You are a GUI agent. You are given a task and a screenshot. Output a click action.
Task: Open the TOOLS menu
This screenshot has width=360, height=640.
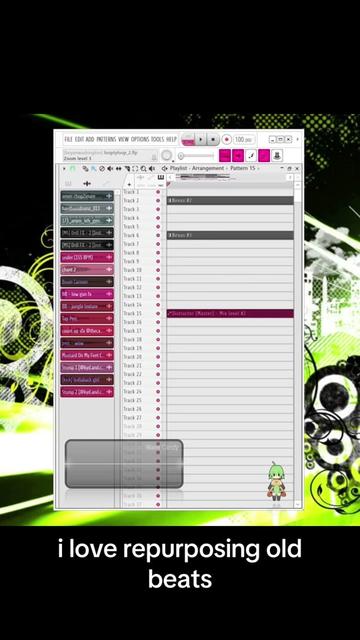158,139
